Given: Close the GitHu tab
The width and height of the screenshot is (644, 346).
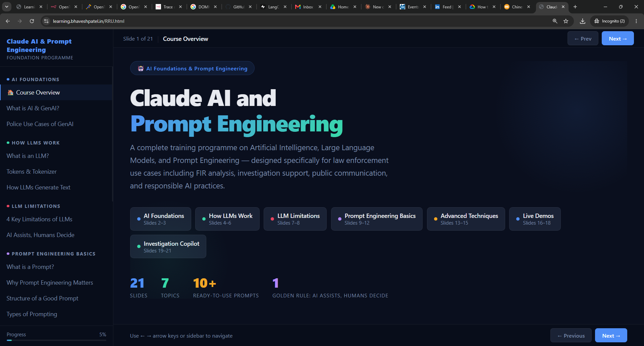Looking at the screenshot, I should coord(250,7).
